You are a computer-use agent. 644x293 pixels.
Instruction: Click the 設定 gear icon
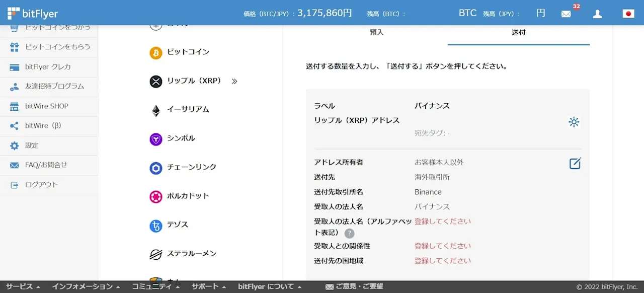[15, 145]
